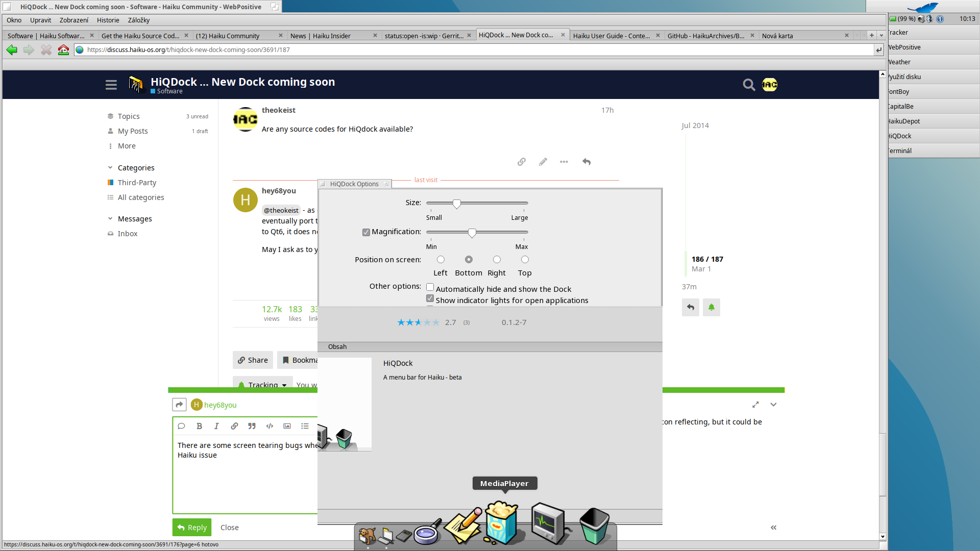Insert hyperlink from composer toolbar
The width and height of the screenshot is (980, 551).
click(234, 426)
